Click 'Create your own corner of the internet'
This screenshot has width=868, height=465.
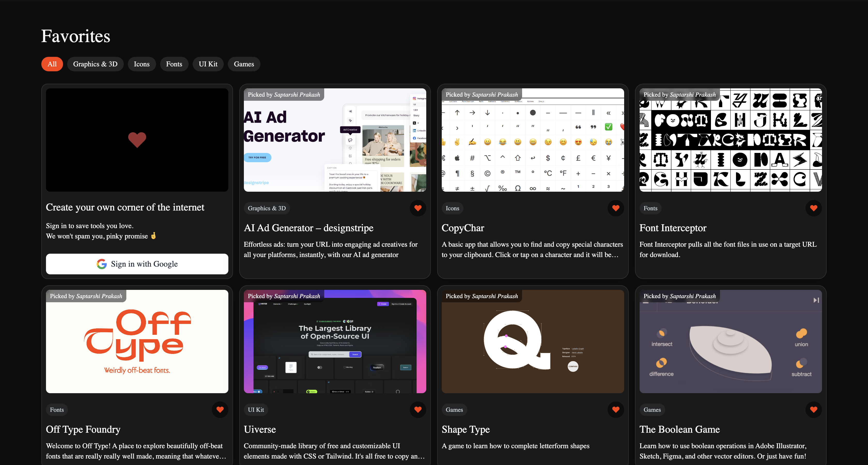click(x=125, y=207)
